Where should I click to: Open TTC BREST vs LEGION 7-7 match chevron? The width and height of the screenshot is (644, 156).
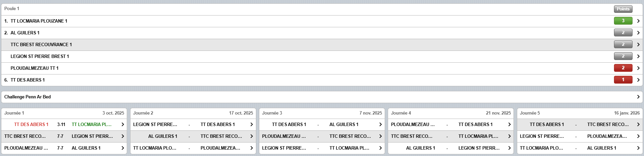tap(123, 136)
